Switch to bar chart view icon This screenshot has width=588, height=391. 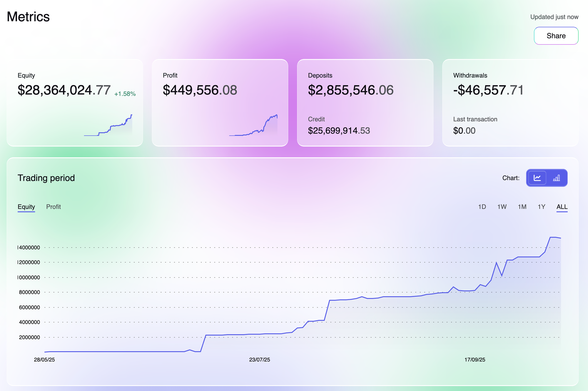click(x=557, y=178)
